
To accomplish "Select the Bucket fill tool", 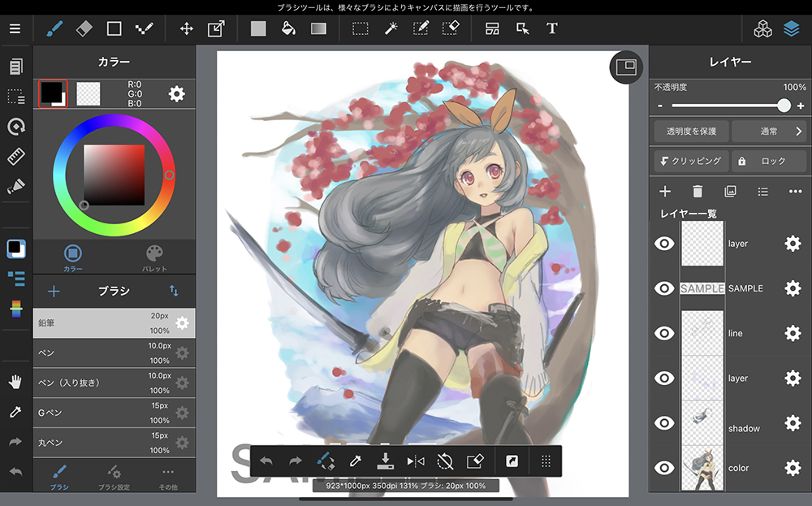I will coord(287,28).
